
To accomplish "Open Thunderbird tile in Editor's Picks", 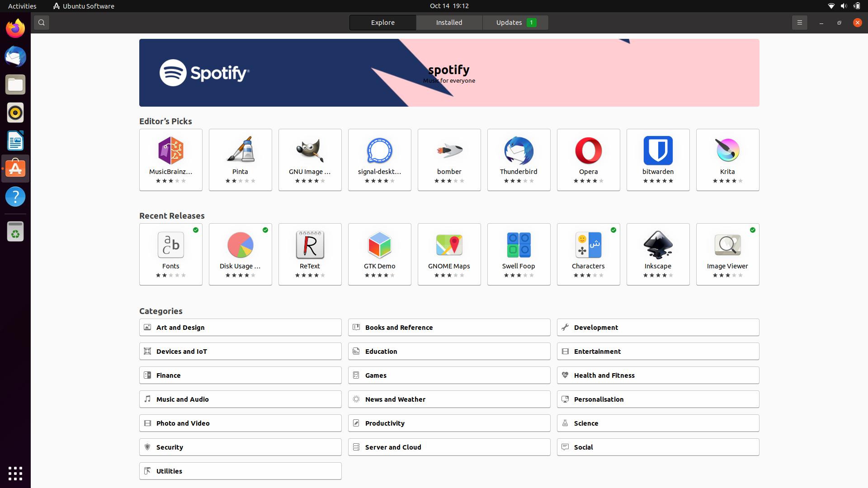I will coord(519,160).
